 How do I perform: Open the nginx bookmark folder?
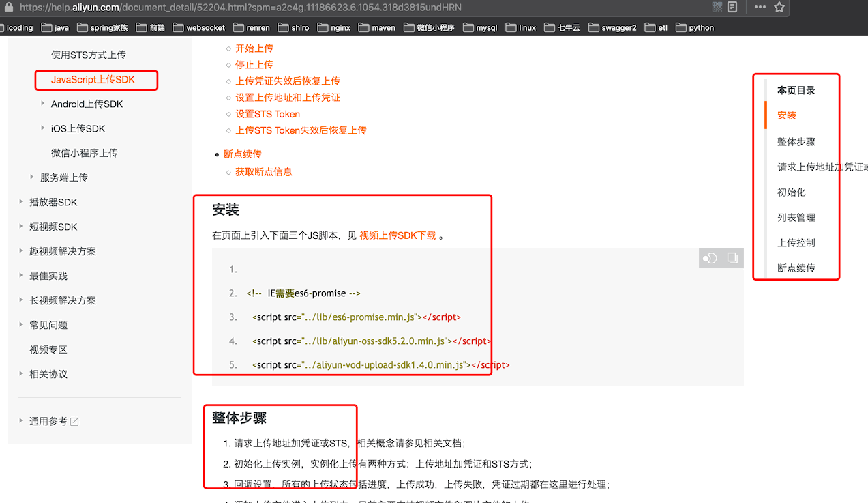coord(334,28)
